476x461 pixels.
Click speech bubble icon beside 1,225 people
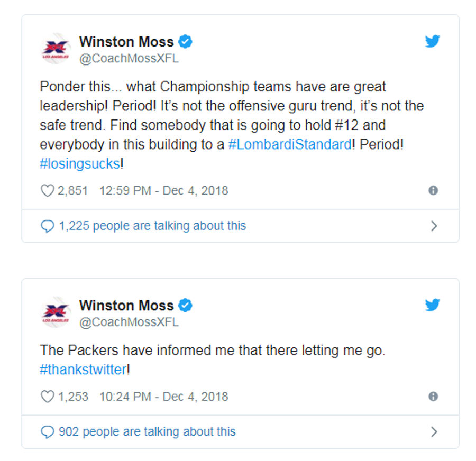click(48, 226)
